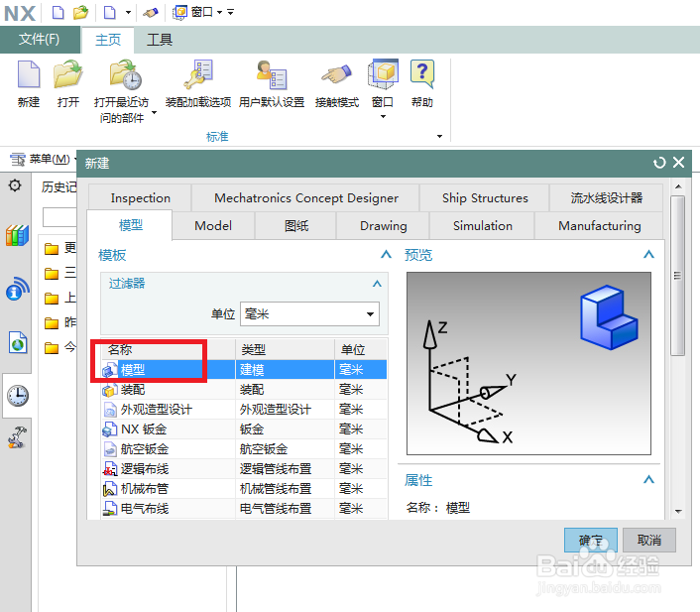The height and width of the screenshot is (612, 700).
Task: Switch to the 主页 ribbon tab
Action: coord(108,40)
